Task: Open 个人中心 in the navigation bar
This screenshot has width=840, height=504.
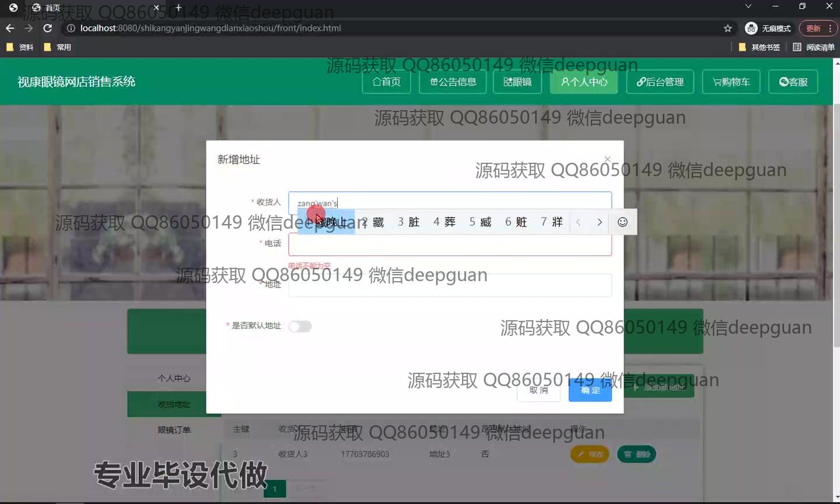Action: coord(584,82)
